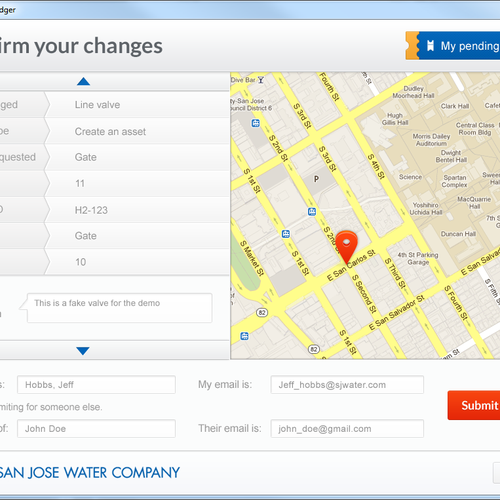Click the 'E San Carlos St' street label
The width and height of the screenshot is (500, 500).
351,265
